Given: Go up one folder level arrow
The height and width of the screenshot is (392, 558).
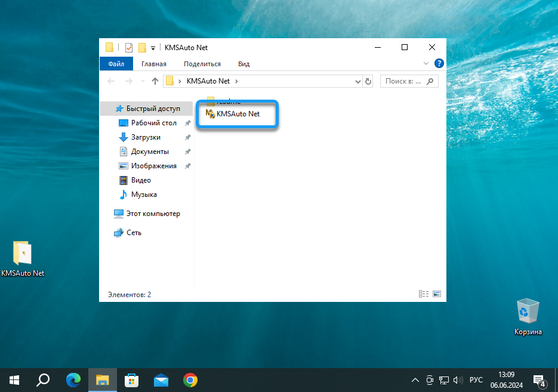Looking at the screenshot, I should point(155,81).
